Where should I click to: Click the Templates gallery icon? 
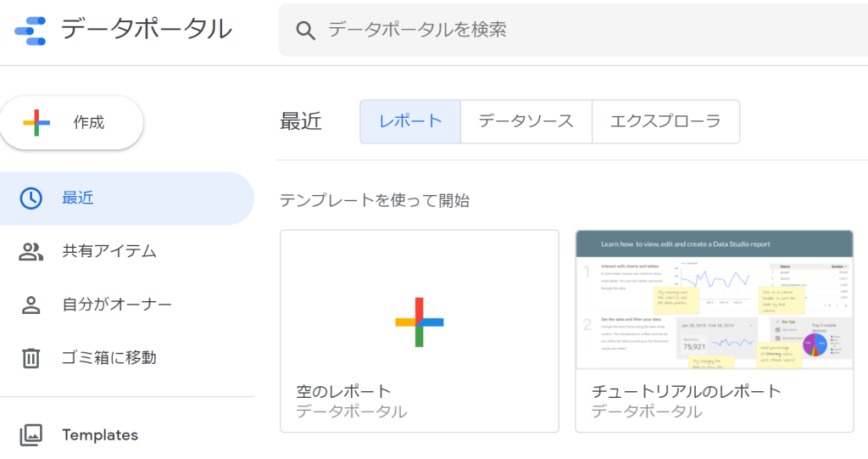point(31,435)
